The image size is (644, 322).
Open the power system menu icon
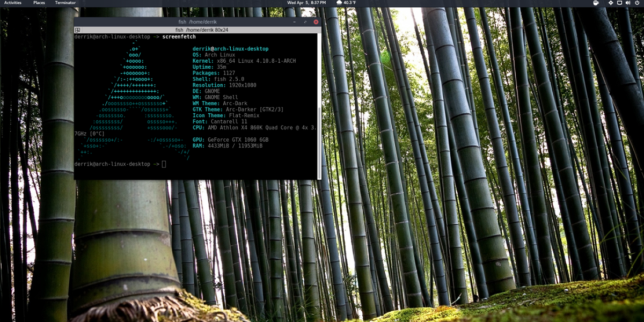636,3
